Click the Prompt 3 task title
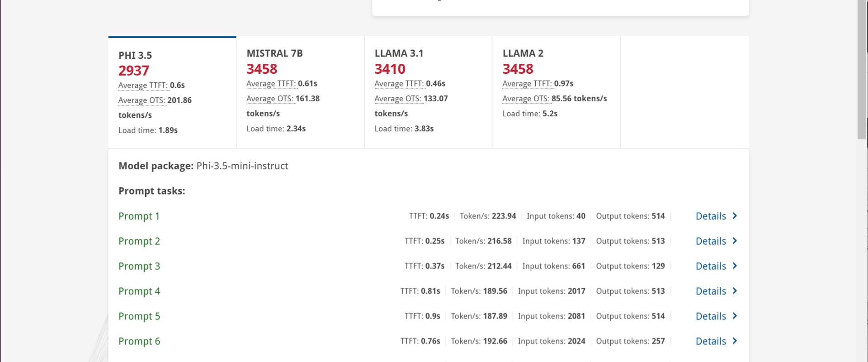The image size is (868, 362). pyautogui.click(x=139, y=266)
